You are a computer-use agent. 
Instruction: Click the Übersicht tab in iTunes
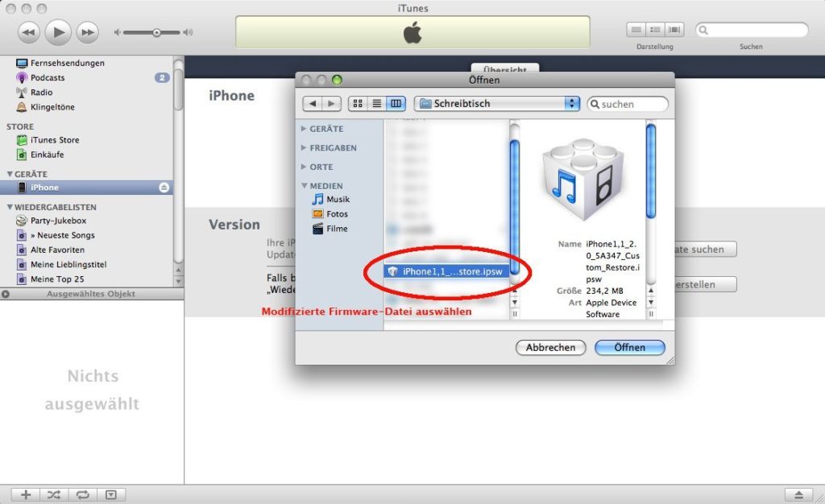tap(504, 69)
